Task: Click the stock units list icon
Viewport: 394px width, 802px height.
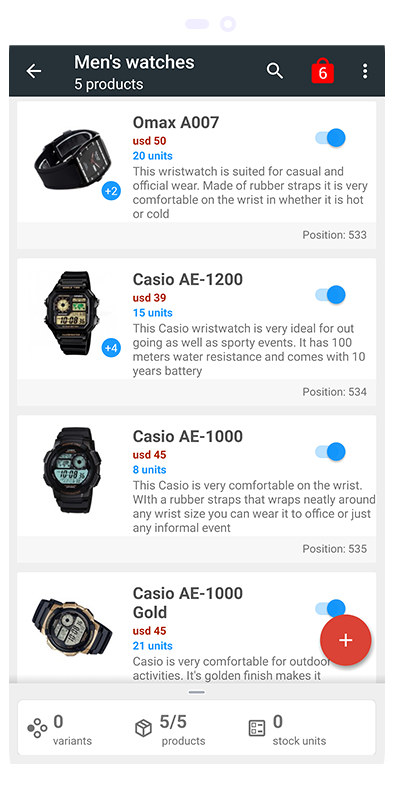Action: point(257,728)
